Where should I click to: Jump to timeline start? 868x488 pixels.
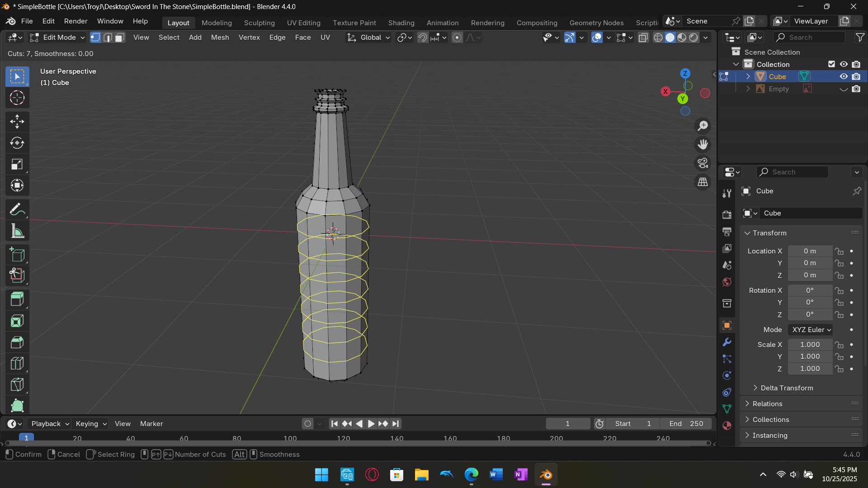coord(334,424)
